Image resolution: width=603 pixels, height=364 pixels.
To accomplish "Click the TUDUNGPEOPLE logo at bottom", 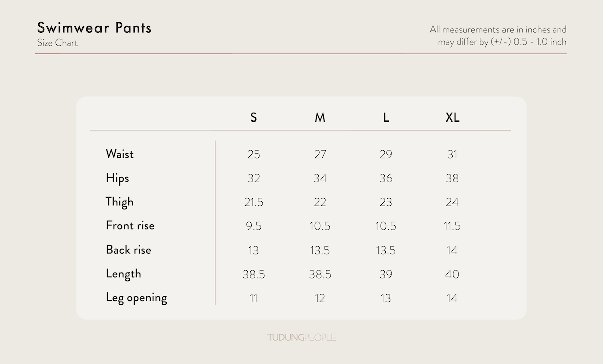I will (301, 337).
